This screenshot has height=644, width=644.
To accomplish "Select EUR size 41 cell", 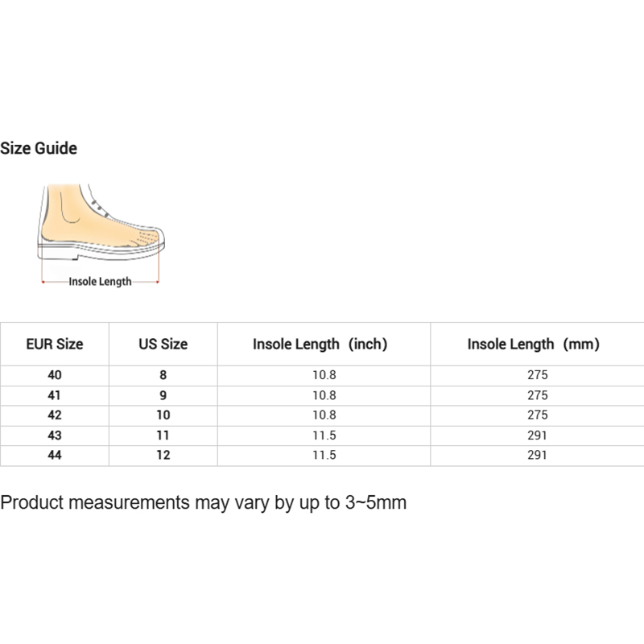I will pos(55,395).
